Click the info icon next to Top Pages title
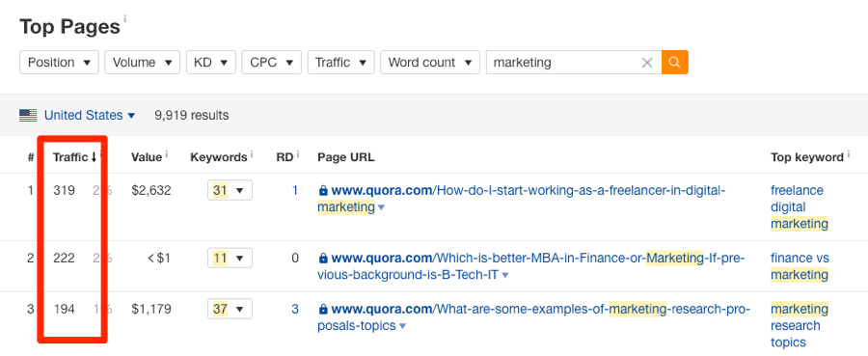The height and width of the screenshot is (356, 868). [125, 19]
